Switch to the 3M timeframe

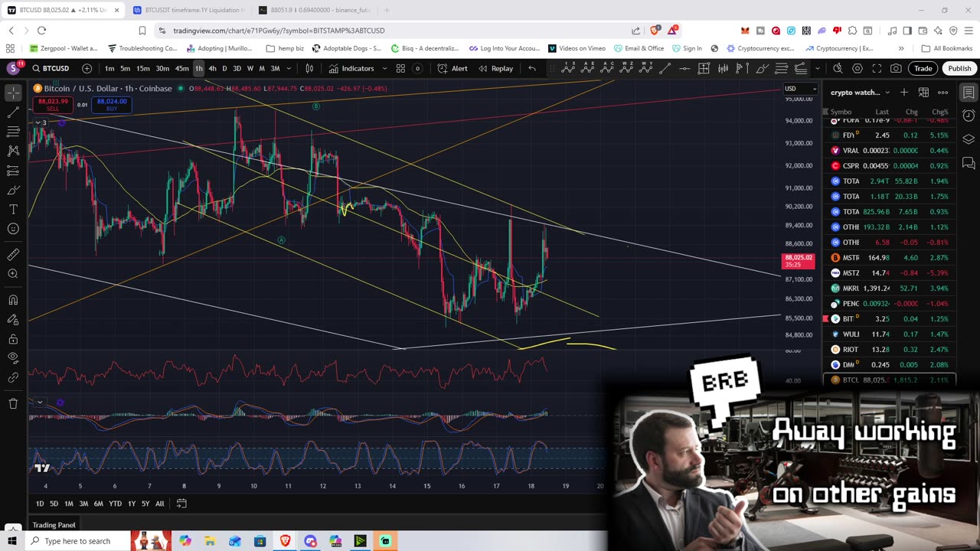click(x=275, y=69)
